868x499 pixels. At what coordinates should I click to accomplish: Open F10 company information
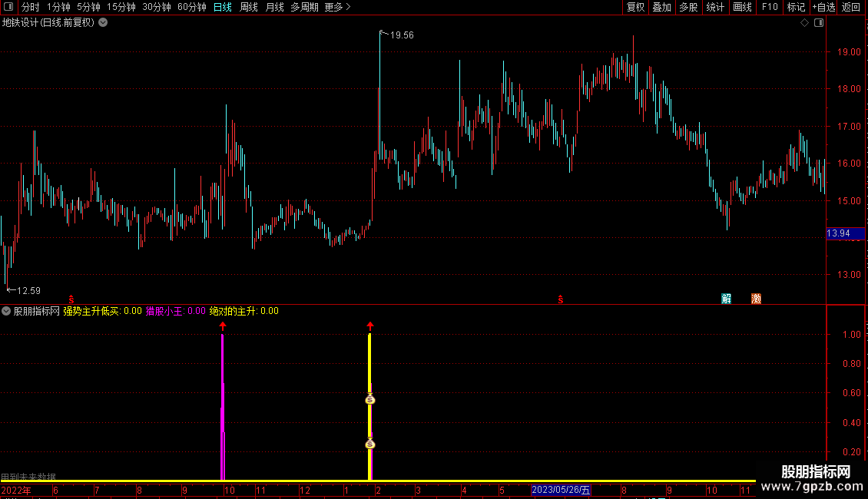tap(770, 7)
